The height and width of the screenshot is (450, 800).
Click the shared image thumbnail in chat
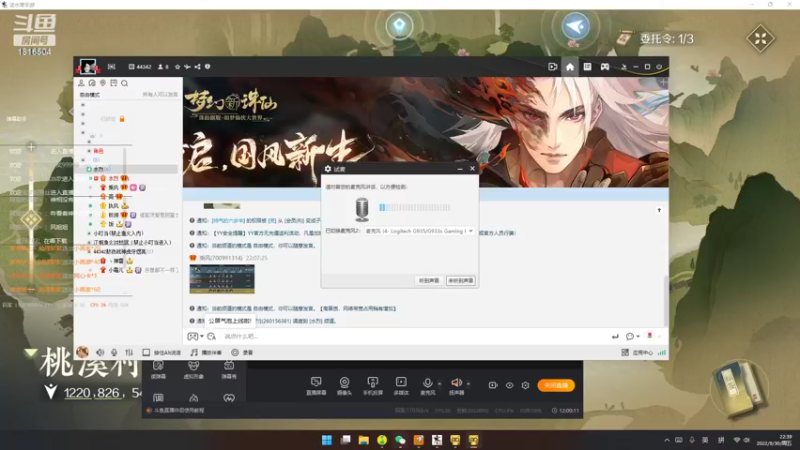tap(222, 279)
